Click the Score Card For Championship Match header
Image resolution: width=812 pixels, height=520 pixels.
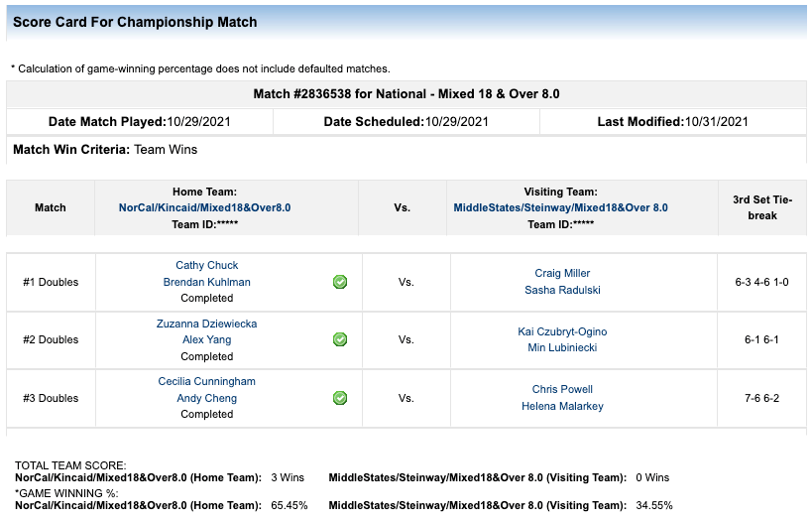click(x=135, y=22)
